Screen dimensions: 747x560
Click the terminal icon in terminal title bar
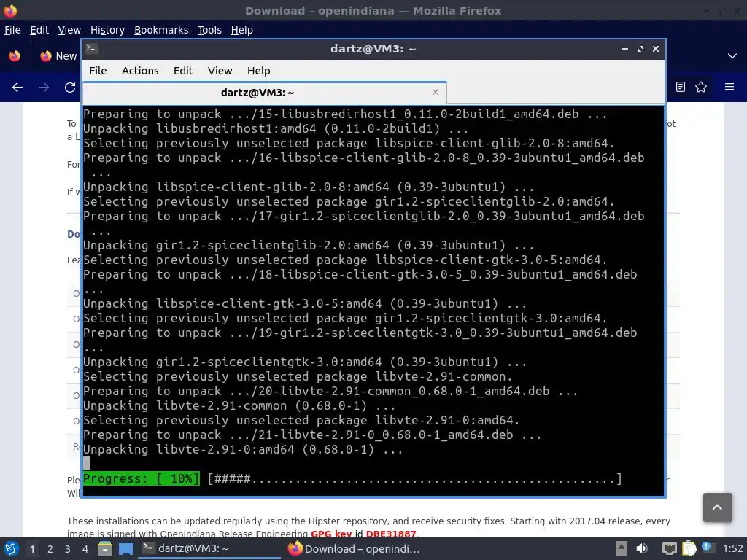coord(92,49)
